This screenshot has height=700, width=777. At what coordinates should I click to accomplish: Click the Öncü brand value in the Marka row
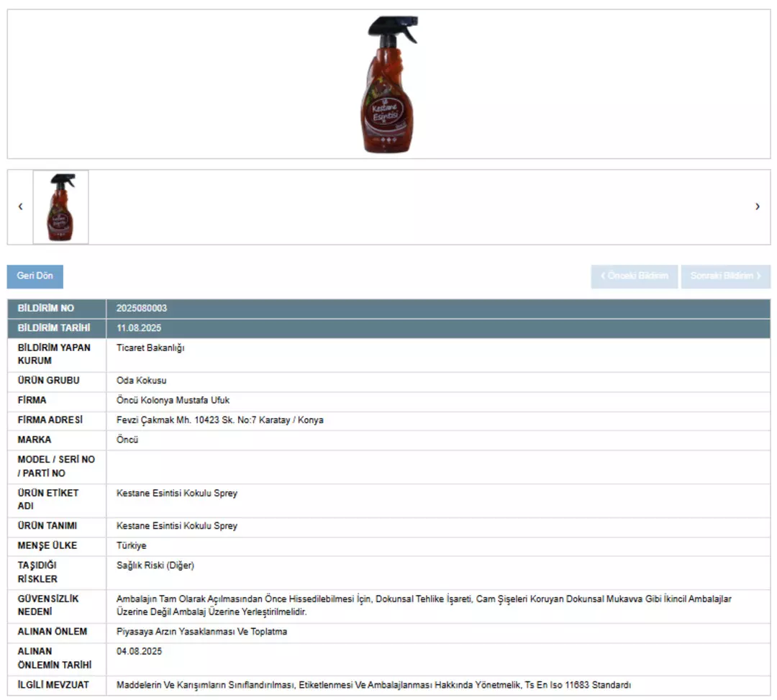(x=127, y=440)
